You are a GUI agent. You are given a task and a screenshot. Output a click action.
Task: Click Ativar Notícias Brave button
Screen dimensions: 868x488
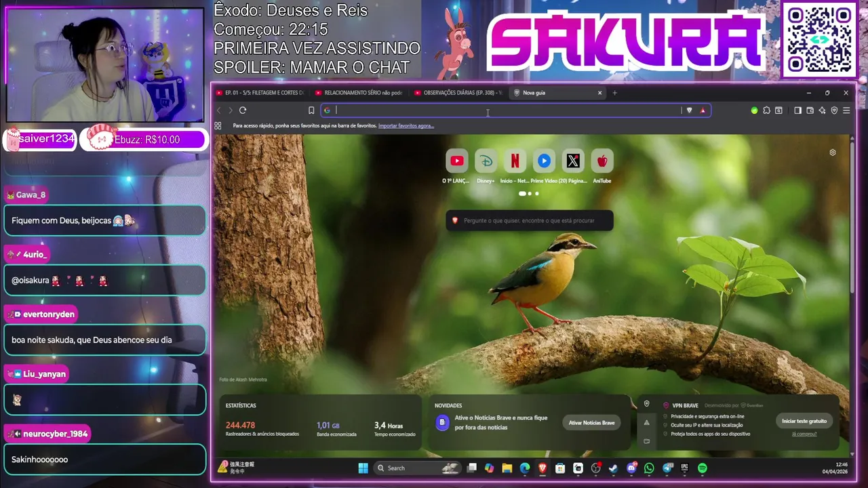coord(591,423)
